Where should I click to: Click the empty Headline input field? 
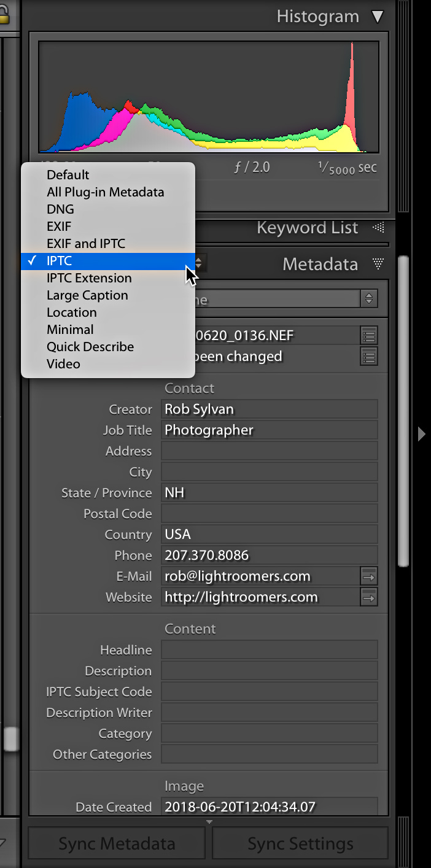[x=269, y=649]
